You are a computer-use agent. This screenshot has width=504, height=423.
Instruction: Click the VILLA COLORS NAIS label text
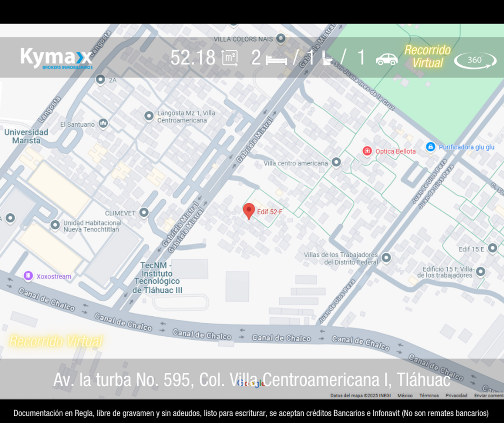click(x=243, y=39)
